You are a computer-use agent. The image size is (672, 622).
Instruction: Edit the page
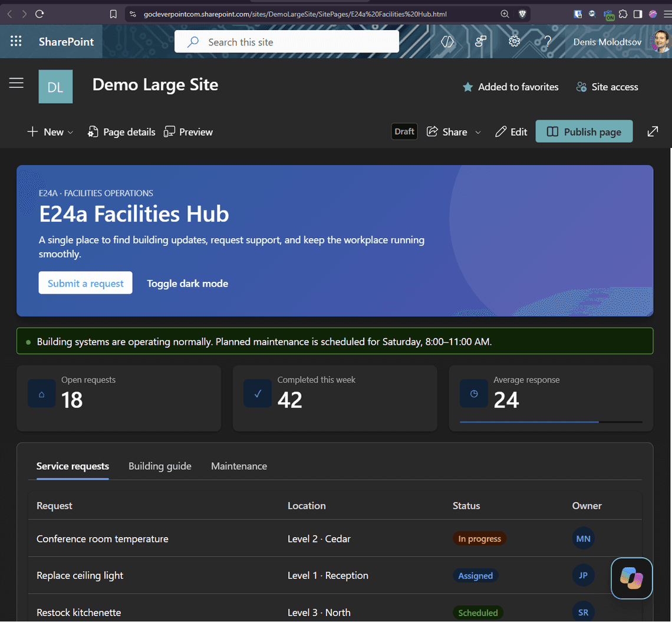(x=511, y=132)
